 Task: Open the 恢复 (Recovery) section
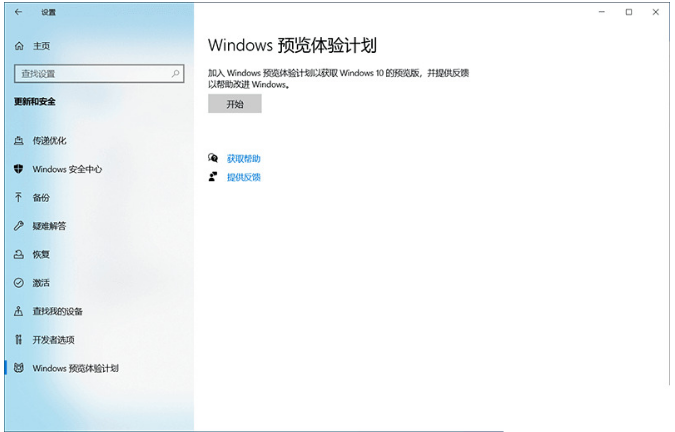pos(40,254)
